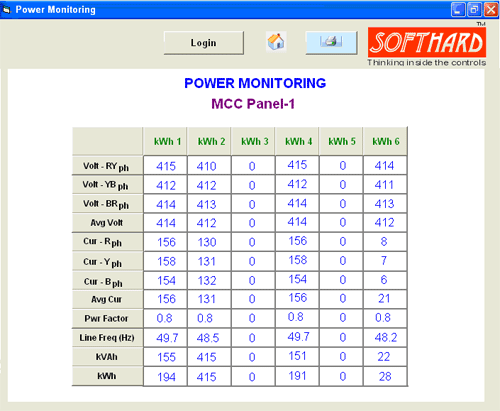This screenshot has height=411, width=500.
Task: Click kWh 2 Volt-RY value 410
Action: [209, 166]
